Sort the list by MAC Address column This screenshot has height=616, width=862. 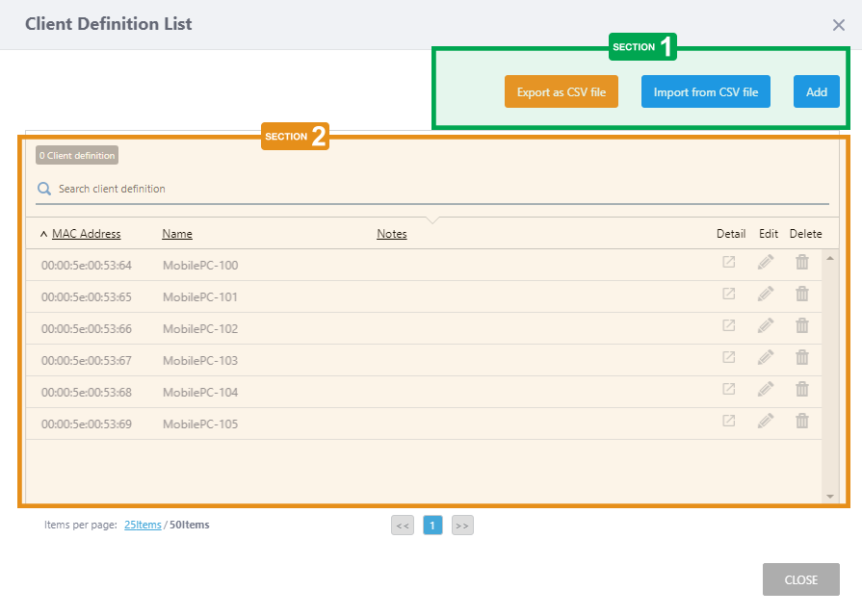pyautogui.click(x=86, y=234)
